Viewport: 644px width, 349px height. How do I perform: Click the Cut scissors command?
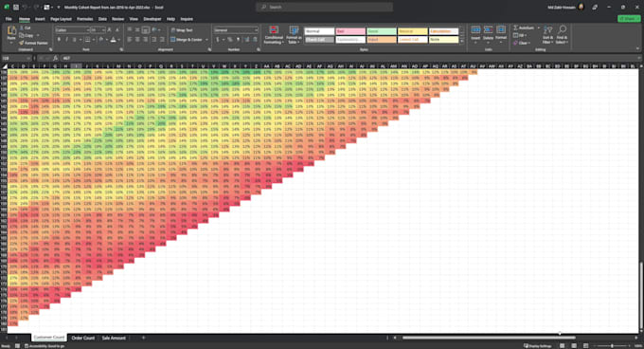(x=25, y=28)
